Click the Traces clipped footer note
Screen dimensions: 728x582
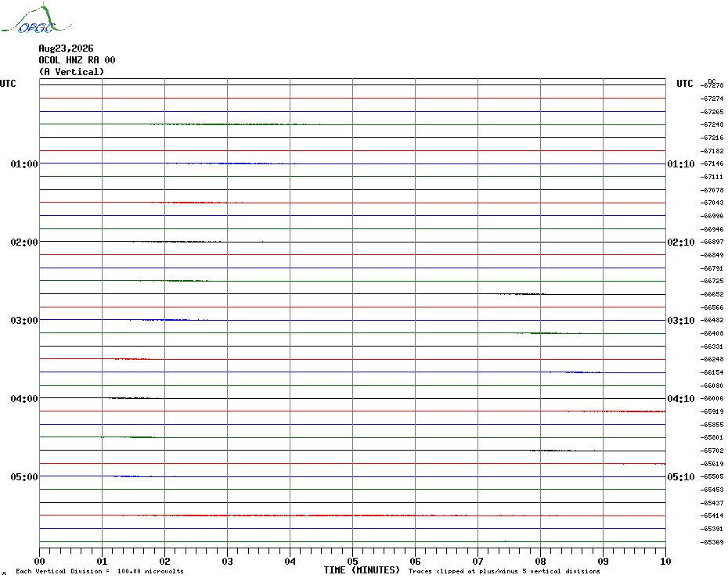[504, 571]
